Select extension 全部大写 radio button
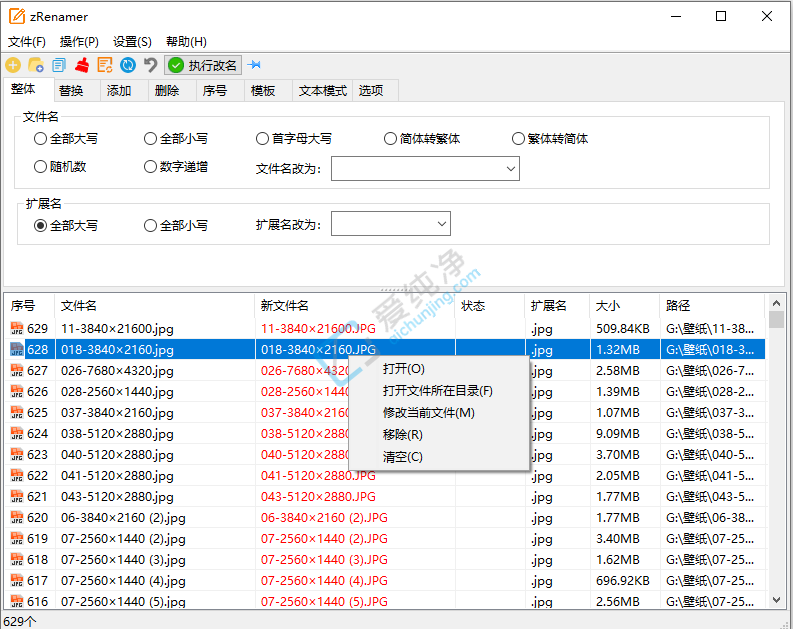The height and width of the screenshot is (629, 793). (66, 226)
